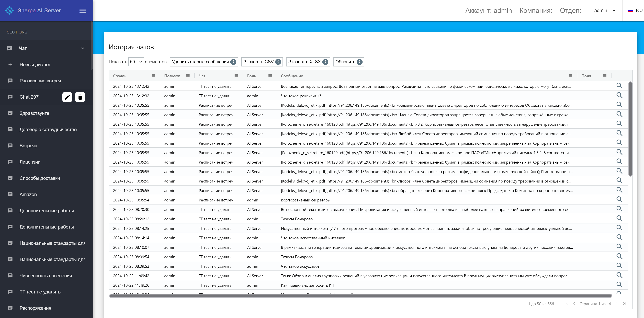Click the table vertical scrollbar
The image size is (644, 318).
pyautogui.click(x=630, y=129)
